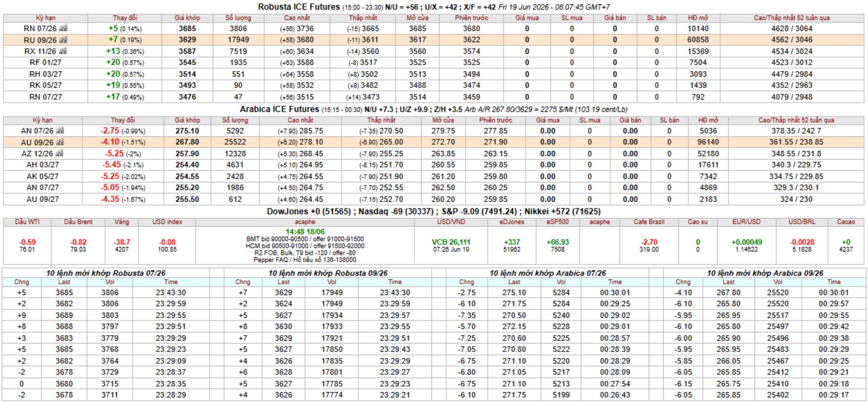This screenshot has width=868, height=403.
Task: Open the chart icon beside AU 09/26
Action: (x=60, y=142)
